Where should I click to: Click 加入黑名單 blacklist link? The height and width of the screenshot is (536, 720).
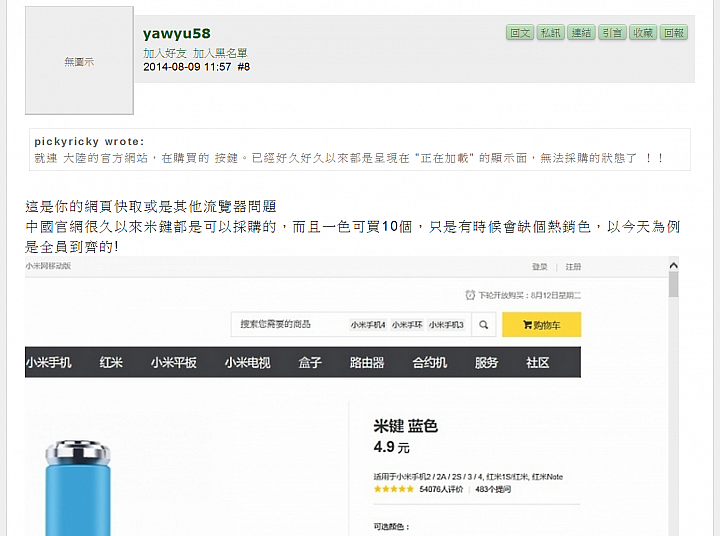coord(220,53)
